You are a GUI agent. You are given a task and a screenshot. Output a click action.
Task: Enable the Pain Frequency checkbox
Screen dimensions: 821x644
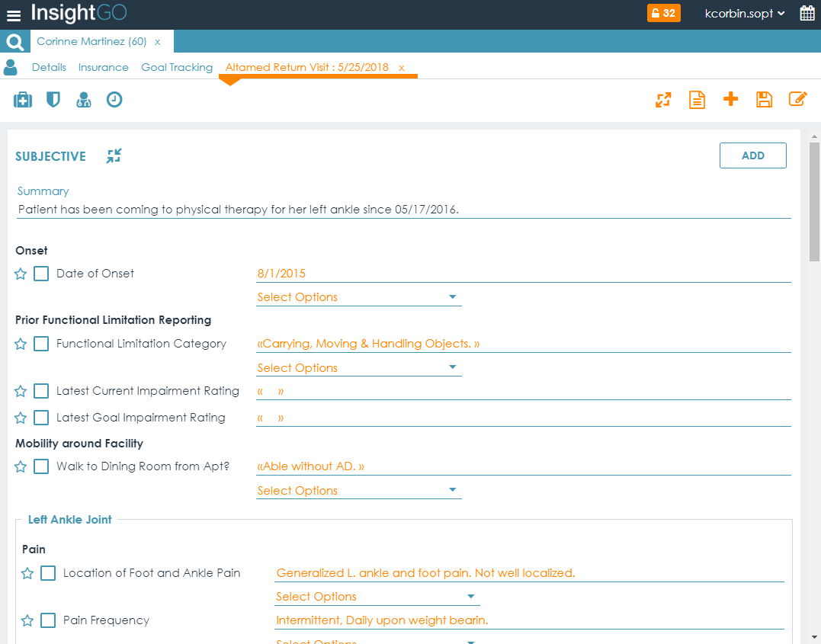click(x=48, y=620)
